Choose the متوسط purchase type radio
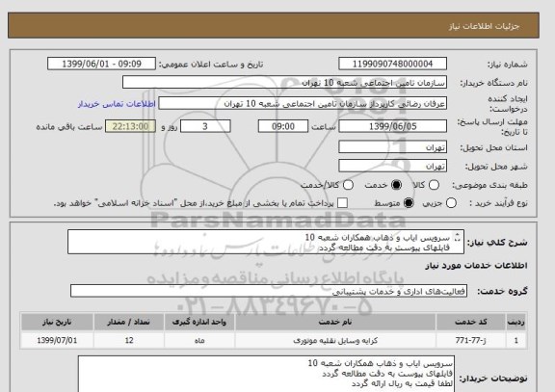Screen dimensions: 555x392 click(x=409, y=203)
